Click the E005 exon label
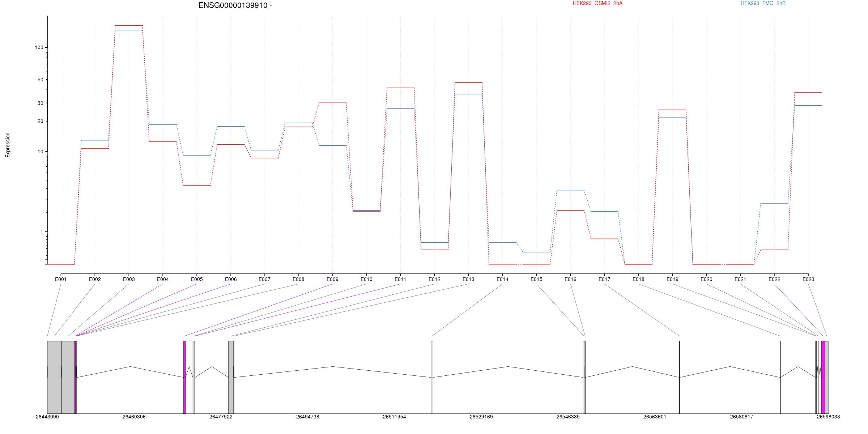The width and height of the screenshot is (868, 434). (197, 279)
